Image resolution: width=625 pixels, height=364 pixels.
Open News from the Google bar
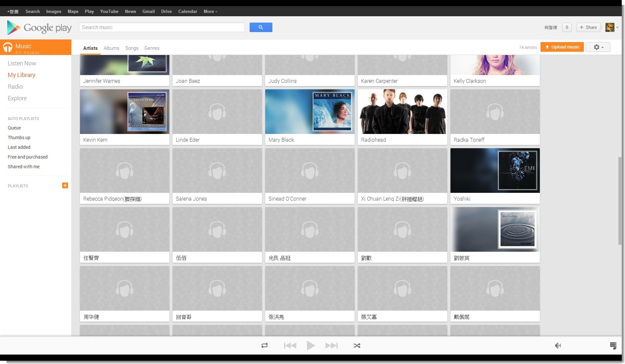coord(131,11)
